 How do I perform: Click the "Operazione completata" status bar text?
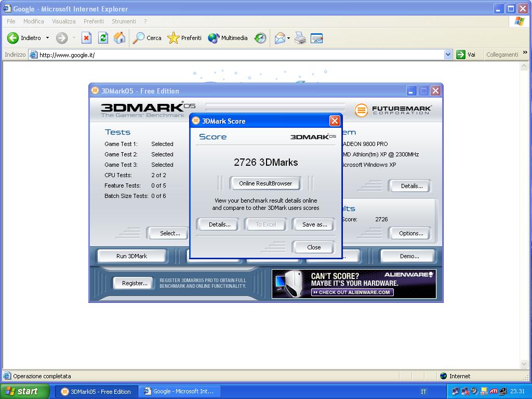click(42, 376)
